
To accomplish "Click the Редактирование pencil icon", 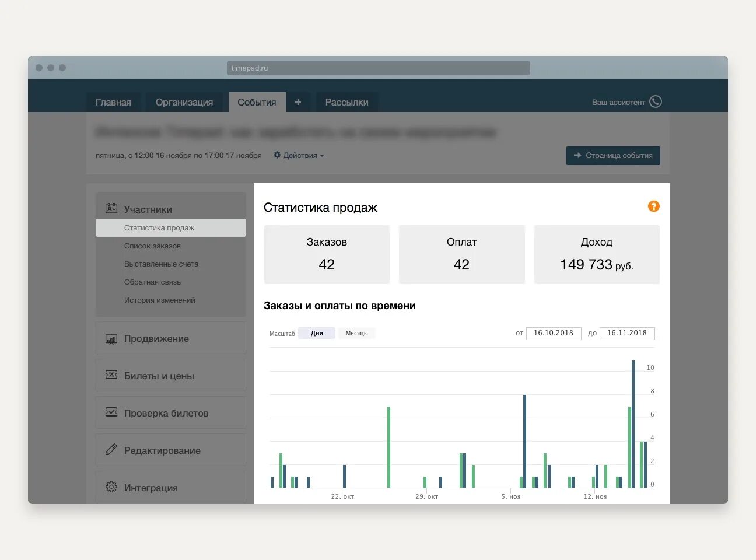I will tap(111, 450).
